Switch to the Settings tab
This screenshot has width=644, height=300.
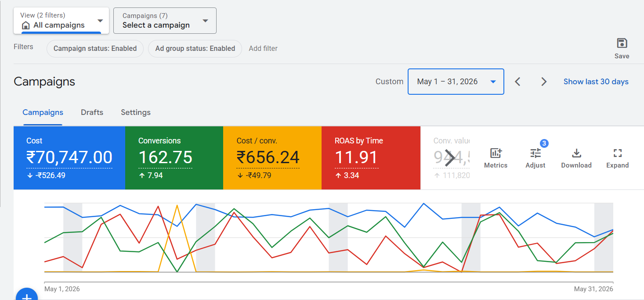[x=136, y=113]
